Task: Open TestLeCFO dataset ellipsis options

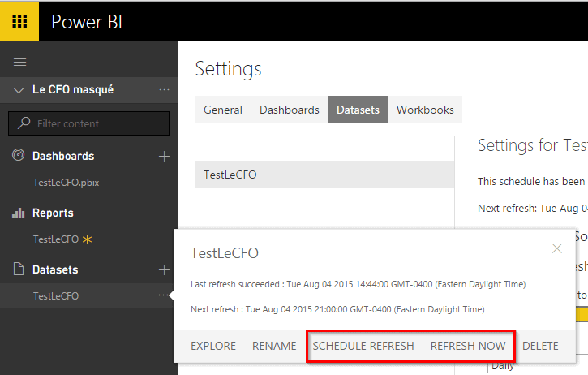Action: 165,295
